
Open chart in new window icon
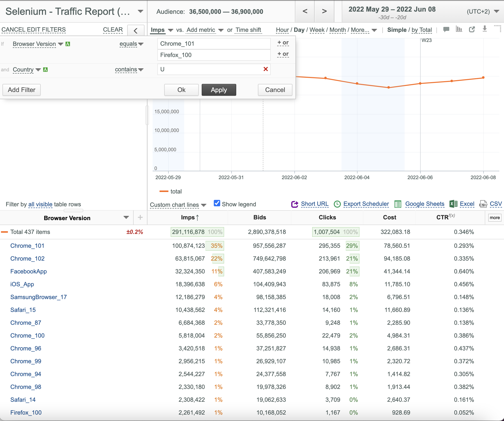point(472,29)
